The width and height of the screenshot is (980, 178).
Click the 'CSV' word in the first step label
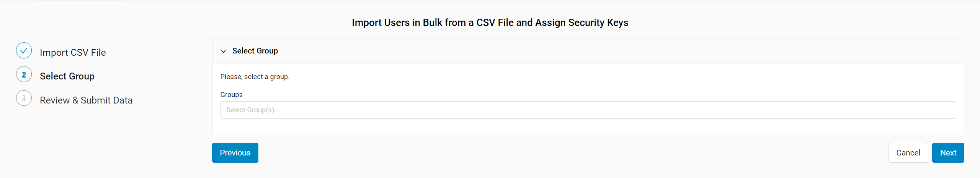(x=80, y=52)
